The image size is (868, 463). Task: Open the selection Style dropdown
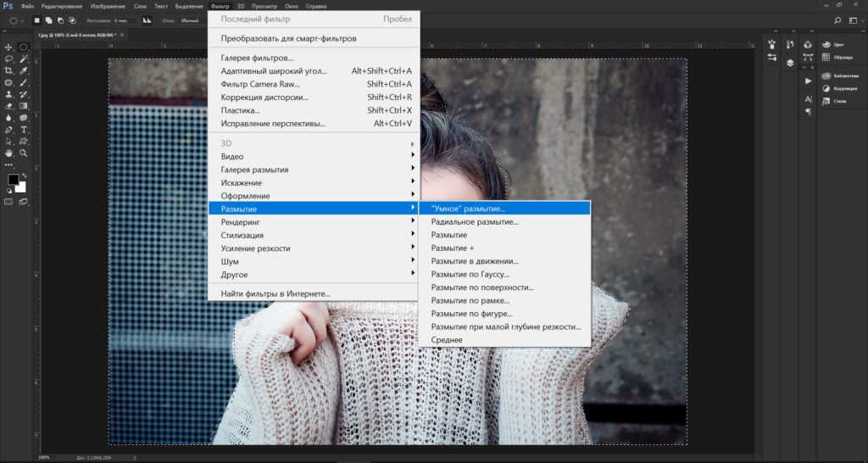[191, 20]
